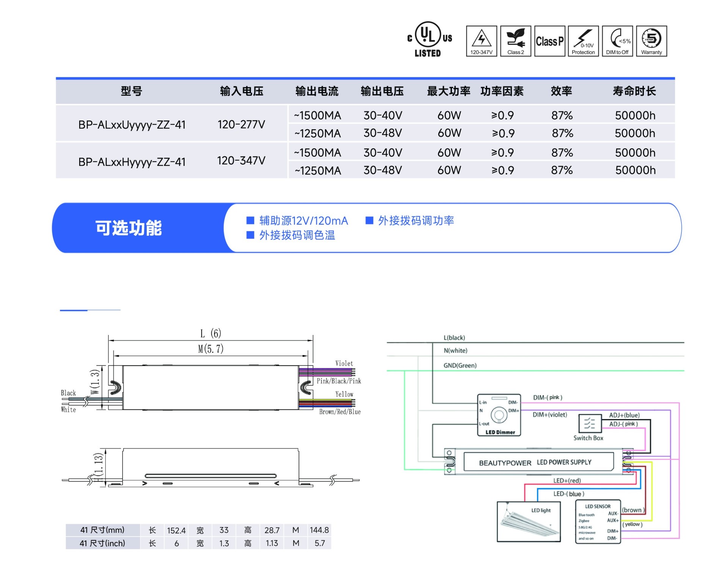This screenshot has width=728, height=582.
Task: Click the 1.13 inch height value
Action: [272, 543]
